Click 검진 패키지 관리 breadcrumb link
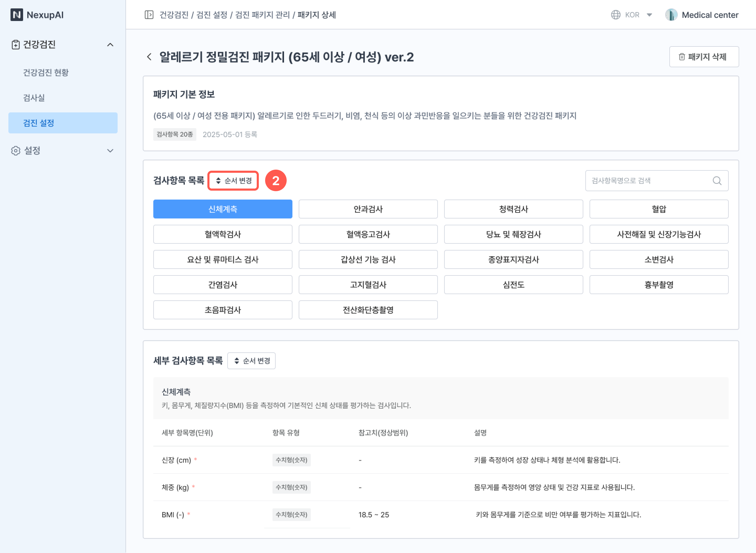The image size is (756, 553). tap(262, 15)
